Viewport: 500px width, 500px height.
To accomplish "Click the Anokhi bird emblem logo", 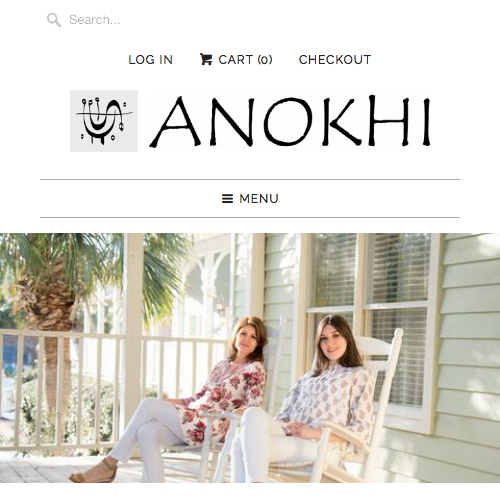I will [x=104, y=121].
